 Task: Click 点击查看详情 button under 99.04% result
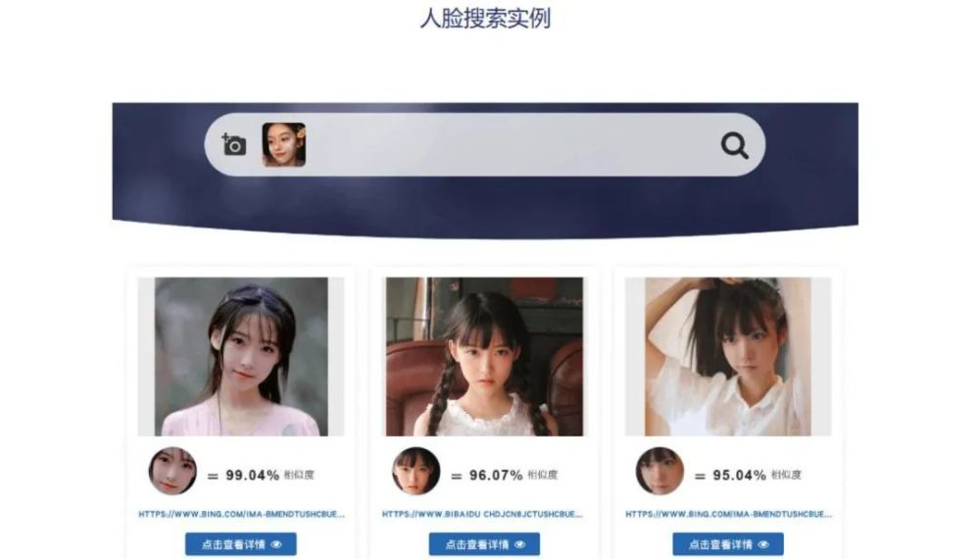pos(241,544)
